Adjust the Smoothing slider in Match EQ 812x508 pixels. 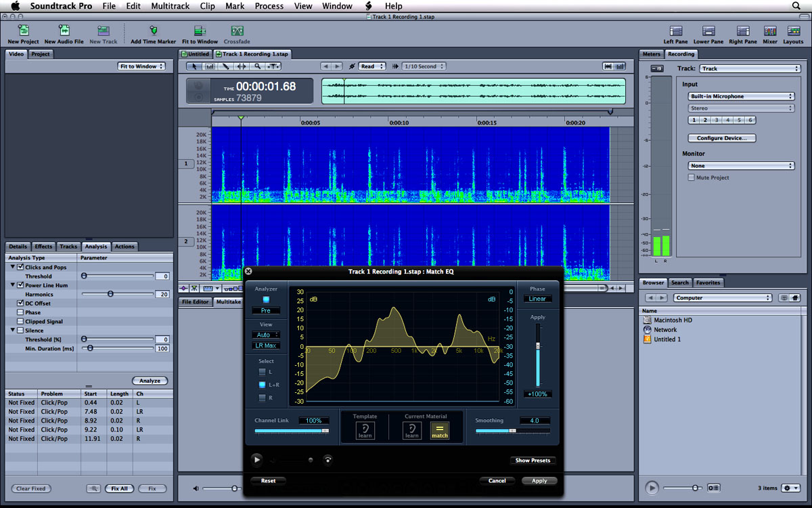(512, 431)
